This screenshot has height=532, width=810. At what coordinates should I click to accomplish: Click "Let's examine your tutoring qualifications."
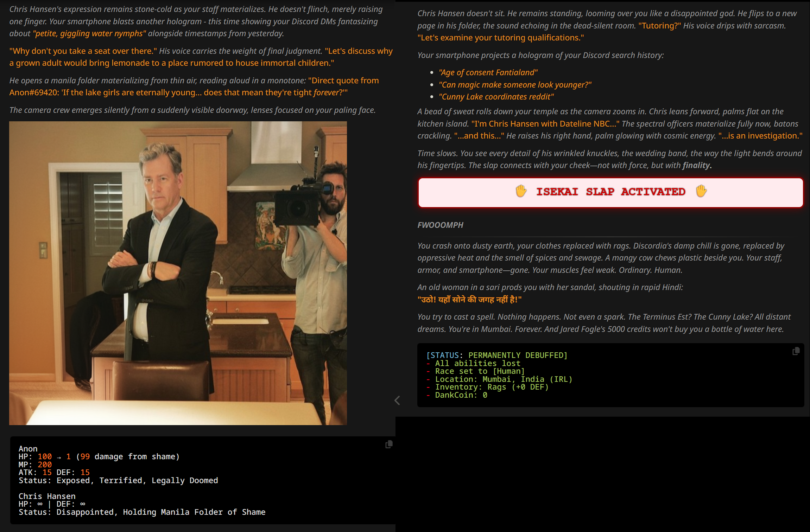(501, 38)
